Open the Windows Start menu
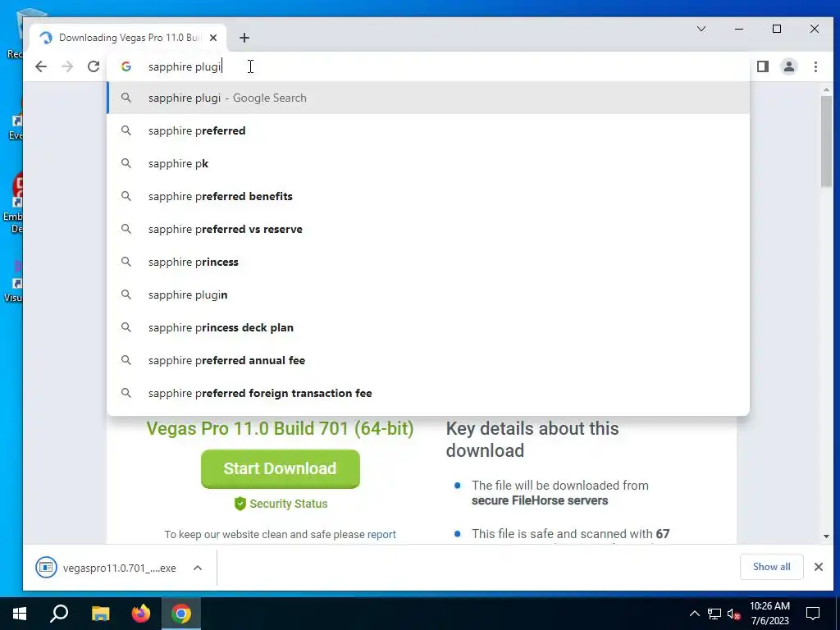Screen dimensions: 840x630 [20, 614]
